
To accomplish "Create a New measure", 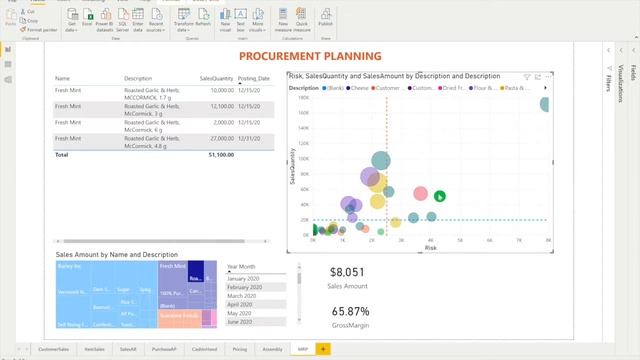I will [283, 20].
